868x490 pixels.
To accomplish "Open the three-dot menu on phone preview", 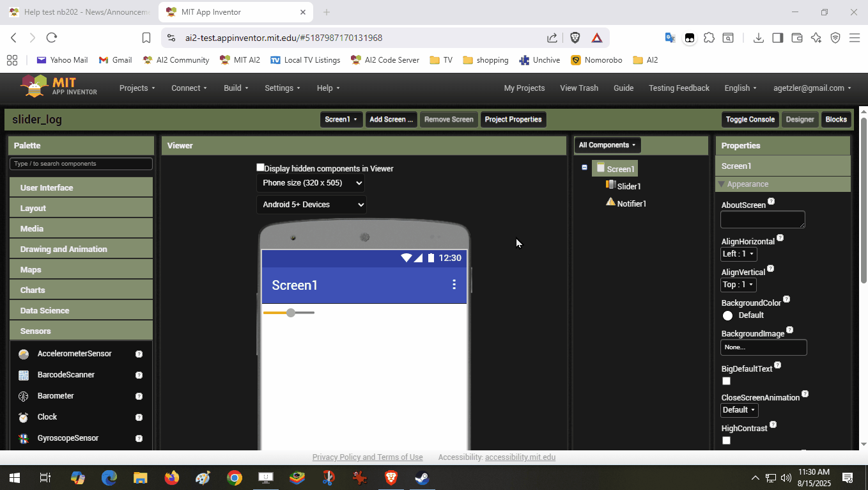I will (x=454, y=285).
